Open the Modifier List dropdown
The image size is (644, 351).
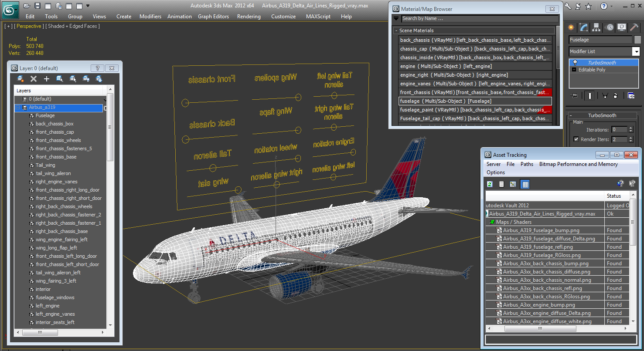click(x=636, y=51)
